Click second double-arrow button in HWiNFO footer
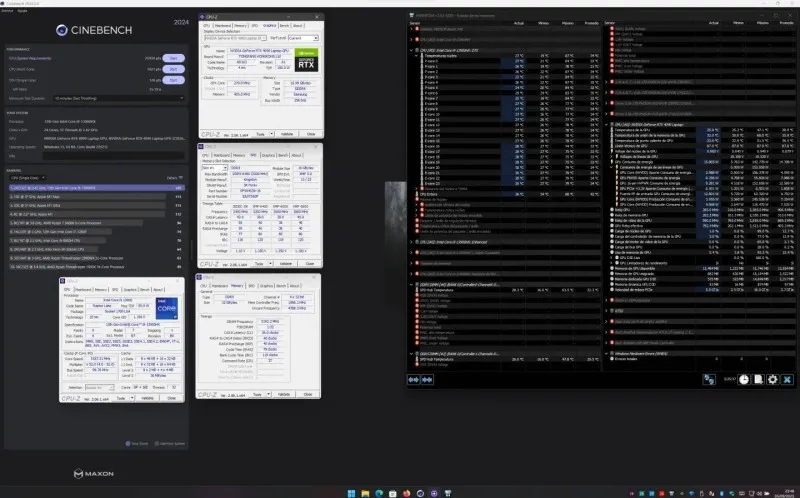Viewport: 800px width, 498px height. [x=428, y=380]
